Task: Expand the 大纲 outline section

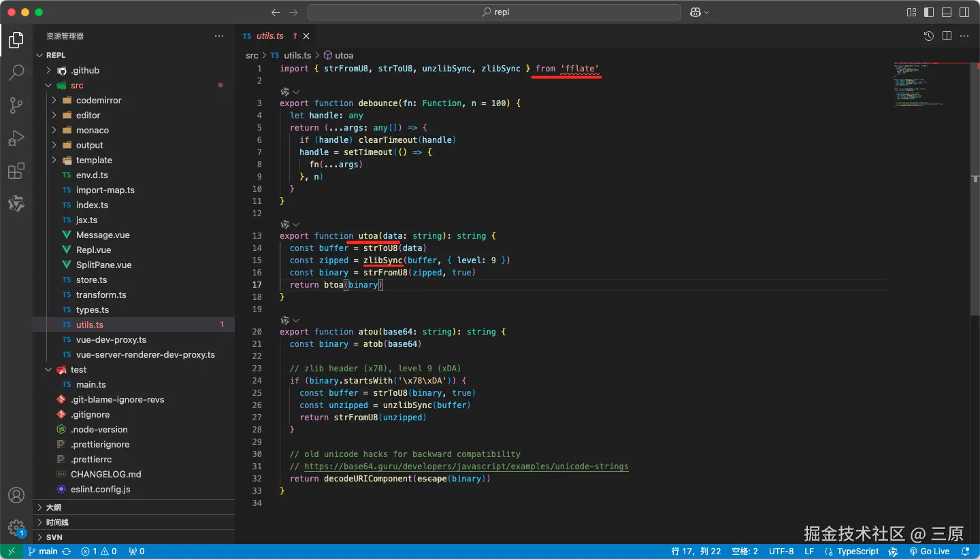Action: [x=53, y=507]
